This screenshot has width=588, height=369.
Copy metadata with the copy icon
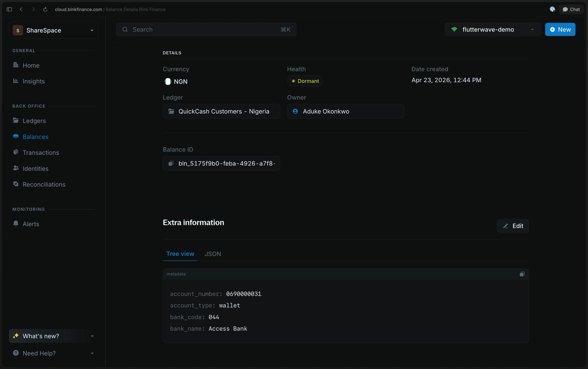(x=522, y=274)
